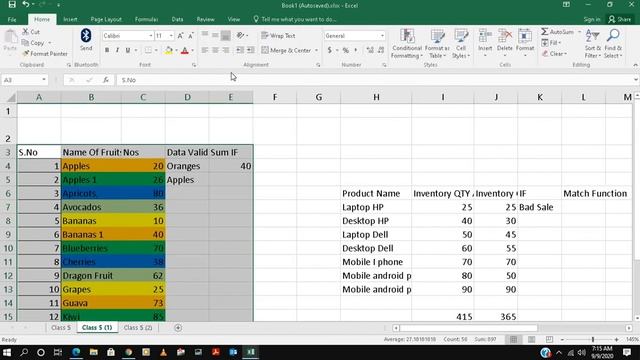
Task: Apply the accounting dollar format
Action: pyautogui.click(x=329, y=50)
